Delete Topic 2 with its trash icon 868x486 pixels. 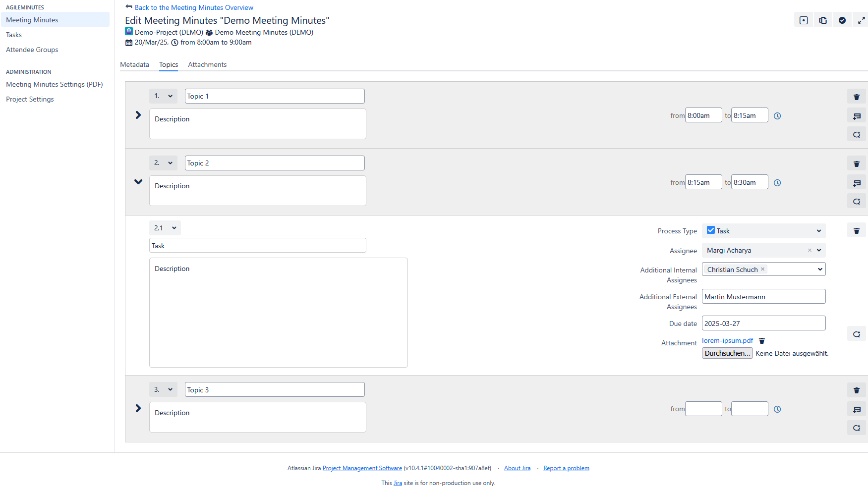coord(857,164)
